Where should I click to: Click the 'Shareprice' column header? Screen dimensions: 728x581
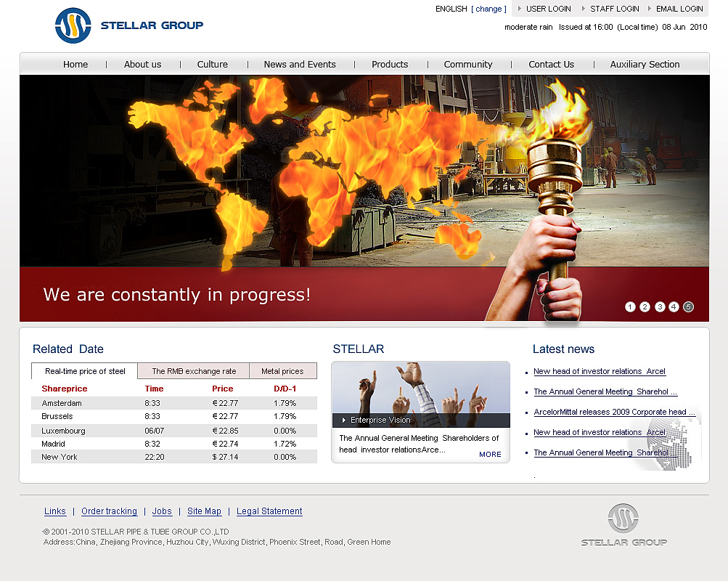[x=64, y=389]
